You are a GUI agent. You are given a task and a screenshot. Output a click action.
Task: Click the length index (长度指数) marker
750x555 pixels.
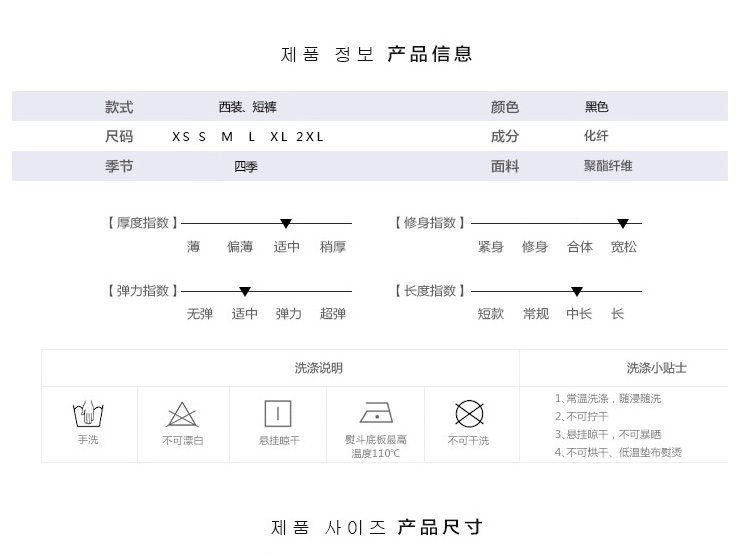click(577, 292)
